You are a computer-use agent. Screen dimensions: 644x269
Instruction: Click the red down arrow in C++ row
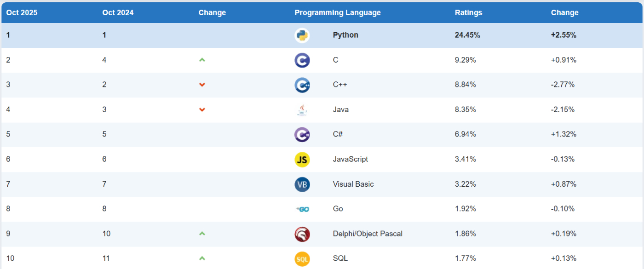pos(202,85)
